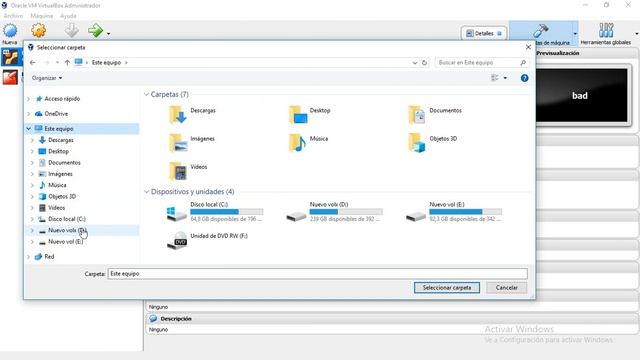
Task: Open the Ayuda menu
Action: [68, 16]
